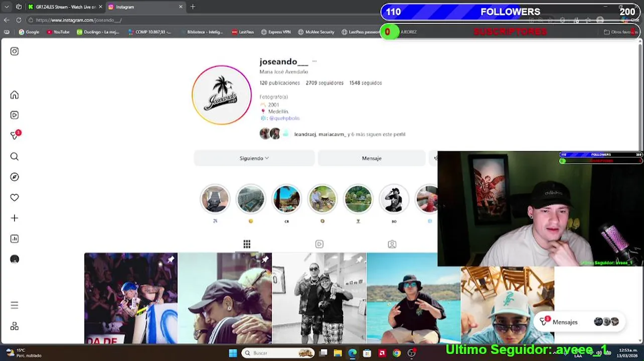
Task: Open the McAfee Security bookmark
Action: [316, 32]
